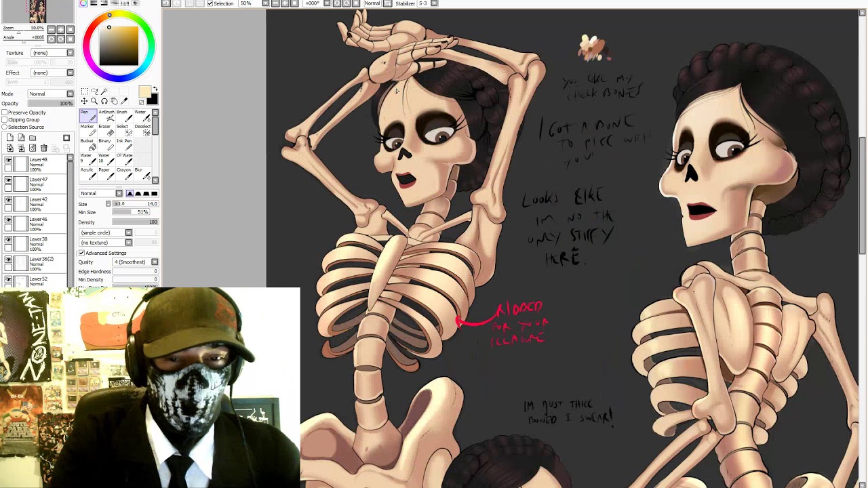Screen dimensions: 868x488
Task: Choose the Brush tool
Action: tap(124, 116)
